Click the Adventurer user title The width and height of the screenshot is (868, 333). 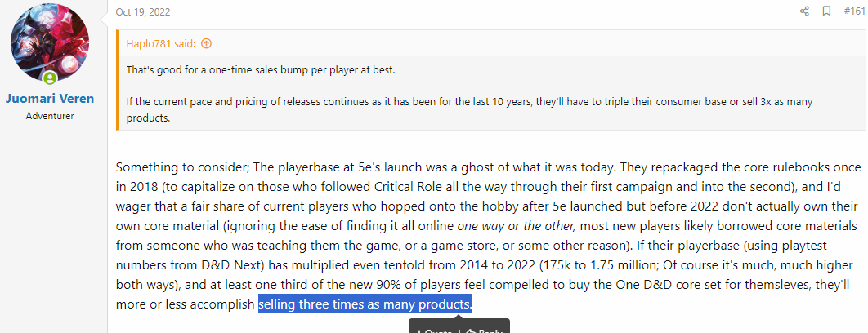(x=50, y=116)
